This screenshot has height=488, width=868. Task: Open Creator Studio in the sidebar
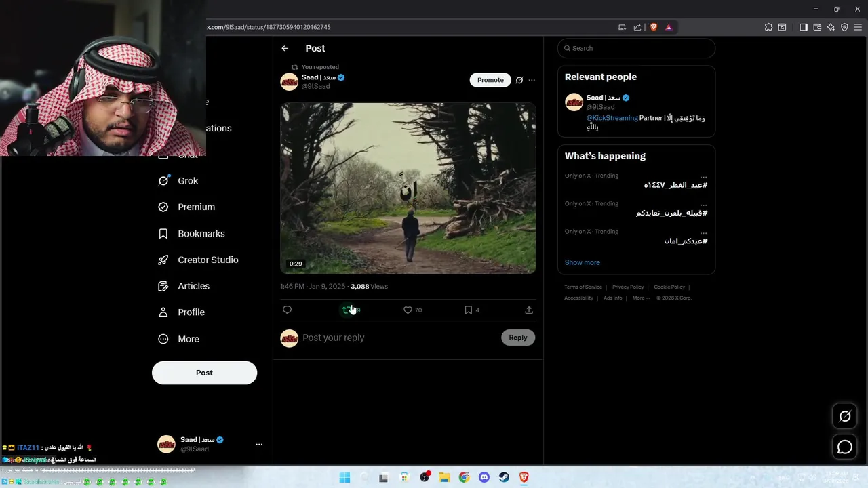pyautogui.click(x=198, y=260)
